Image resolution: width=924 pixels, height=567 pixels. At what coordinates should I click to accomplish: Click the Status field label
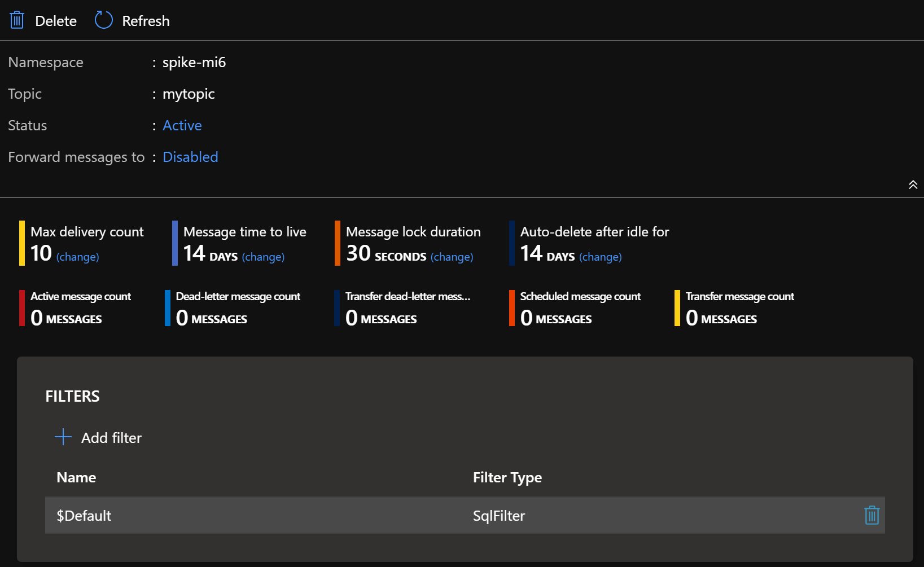(x=28, y=125)
